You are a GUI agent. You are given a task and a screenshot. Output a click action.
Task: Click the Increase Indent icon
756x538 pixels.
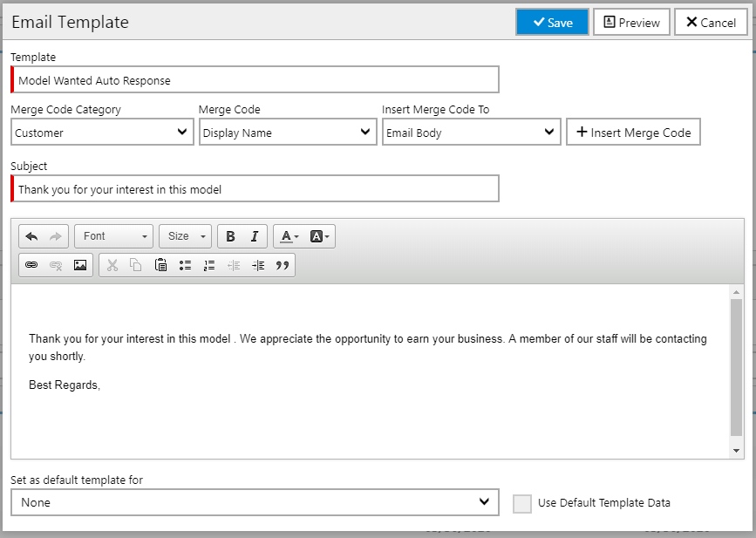point(258,265)
